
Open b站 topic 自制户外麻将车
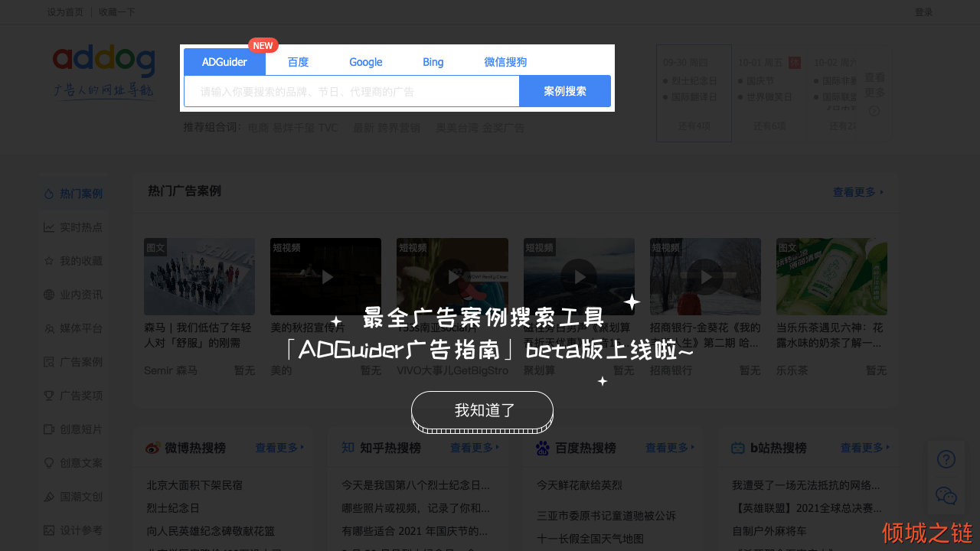click(769, 531)
